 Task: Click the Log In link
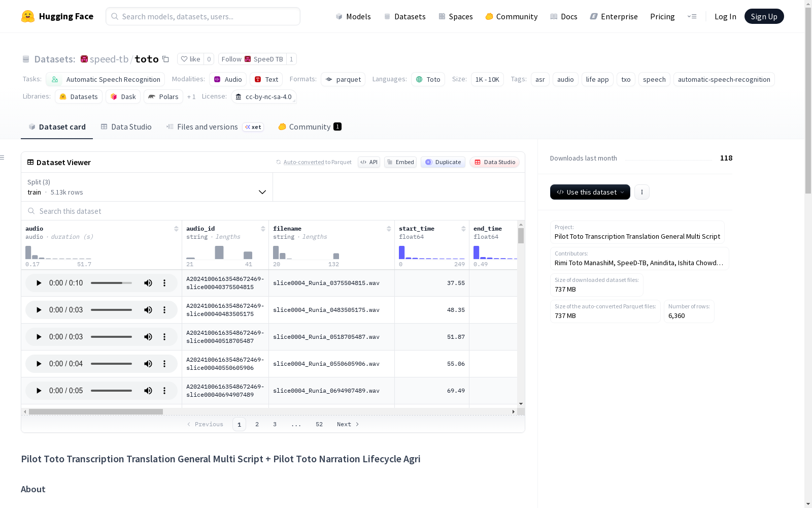tap(725, 16)
